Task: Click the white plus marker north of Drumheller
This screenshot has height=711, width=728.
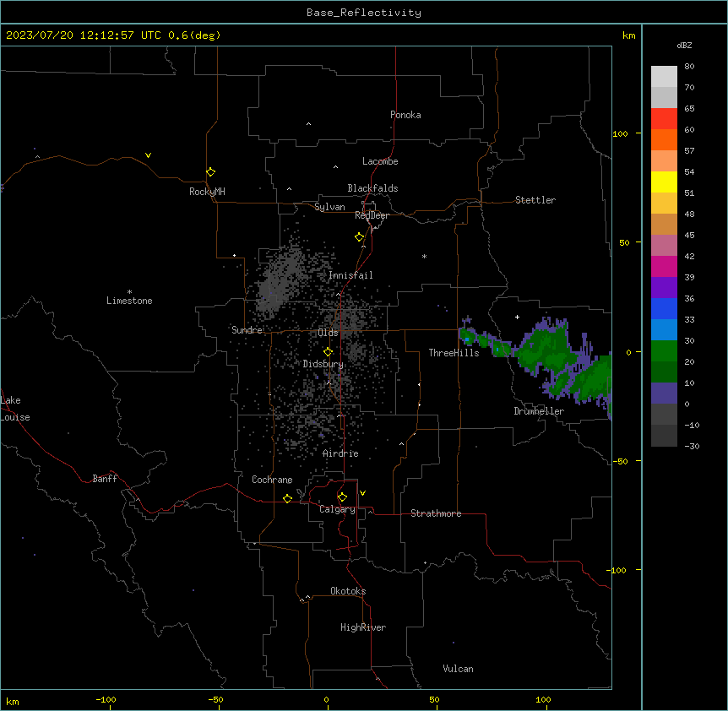Action: point(517,317)
